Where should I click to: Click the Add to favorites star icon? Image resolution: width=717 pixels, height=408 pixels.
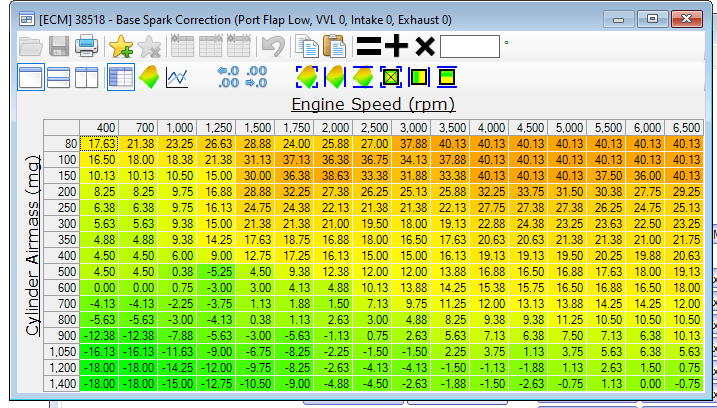tap(121, 46)
